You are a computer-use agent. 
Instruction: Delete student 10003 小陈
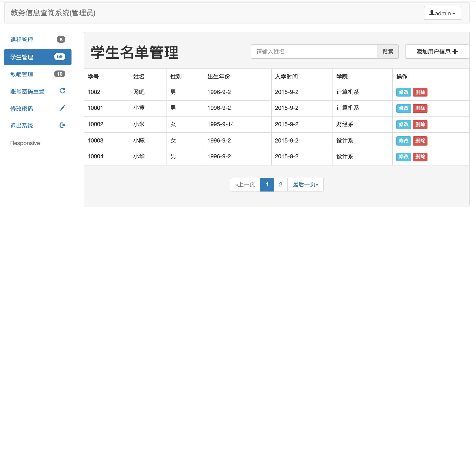pos(420,141)
